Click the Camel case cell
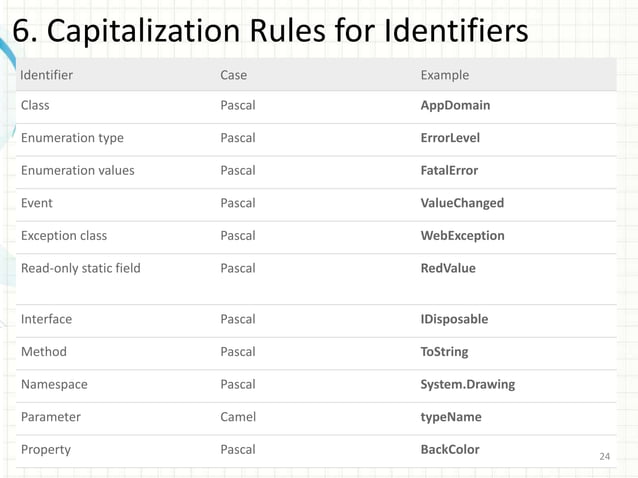 tap(238, 417)
